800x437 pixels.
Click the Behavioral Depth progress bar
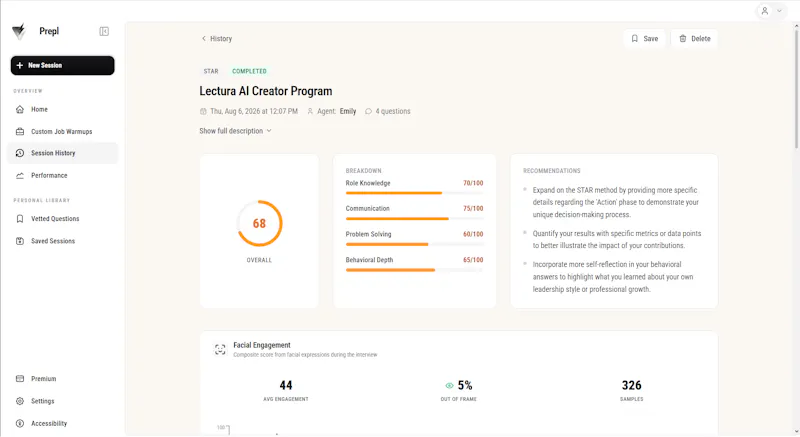[x=414, y=270]
